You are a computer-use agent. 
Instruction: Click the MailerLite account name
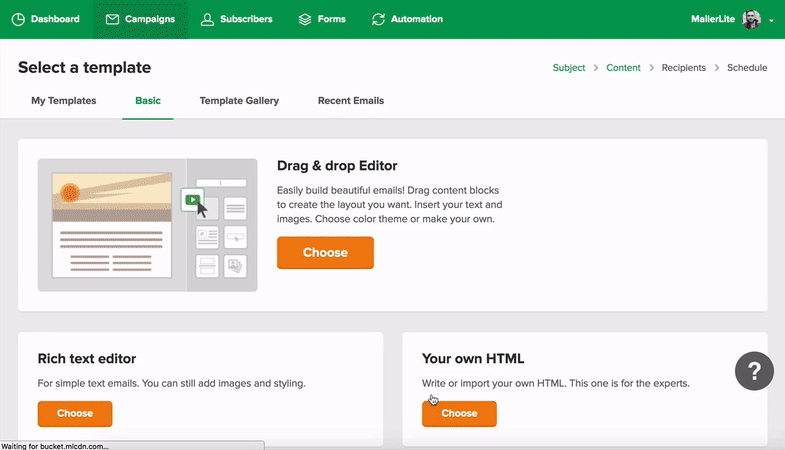pos(713,19)
